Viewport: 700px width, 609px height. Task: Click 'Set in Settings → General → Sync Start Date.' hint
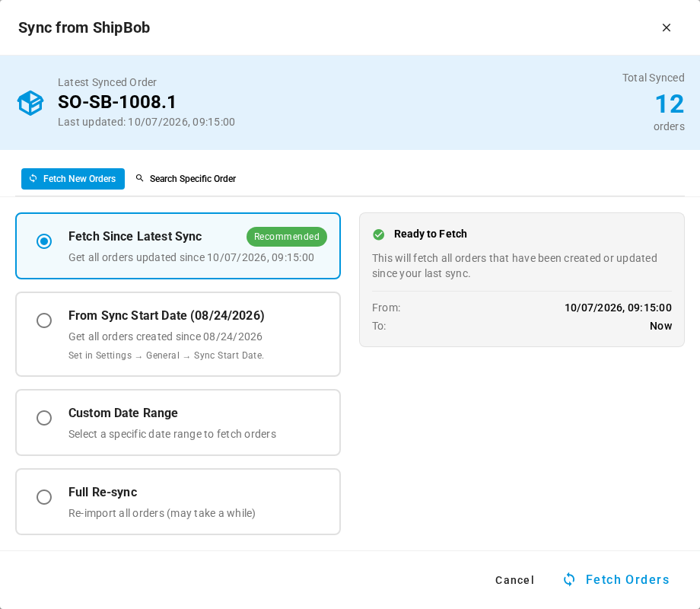coord(166,356)
